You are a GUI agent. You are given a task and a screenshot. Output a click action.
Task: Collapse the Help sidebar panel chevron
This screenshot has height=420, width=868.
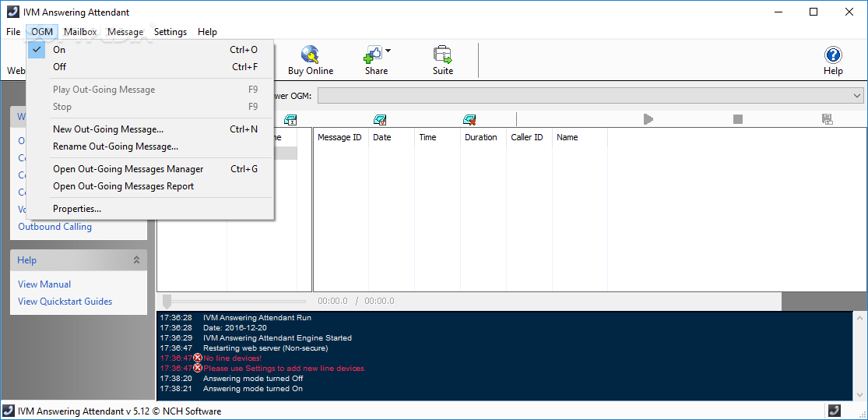tap(136, 259)
